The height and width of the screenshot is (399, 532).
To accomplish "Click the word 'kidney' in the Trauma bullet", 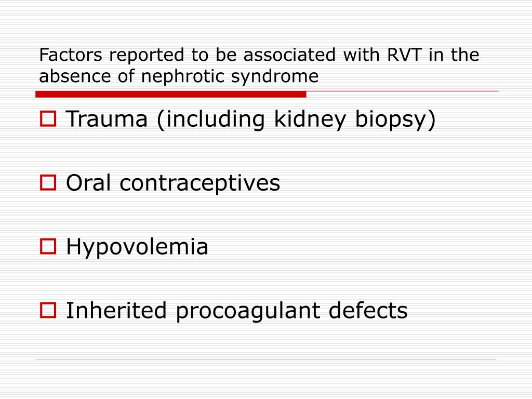I will 310,119.
